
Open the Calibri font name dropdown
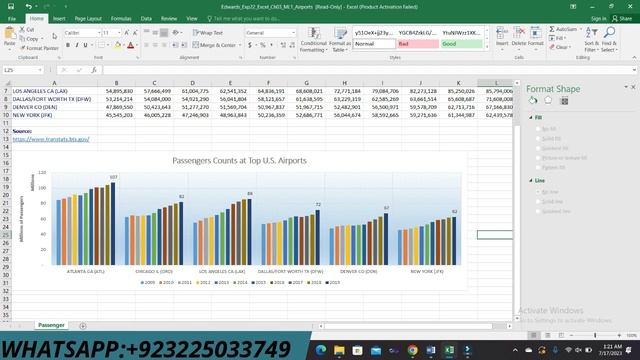point(99,33)
